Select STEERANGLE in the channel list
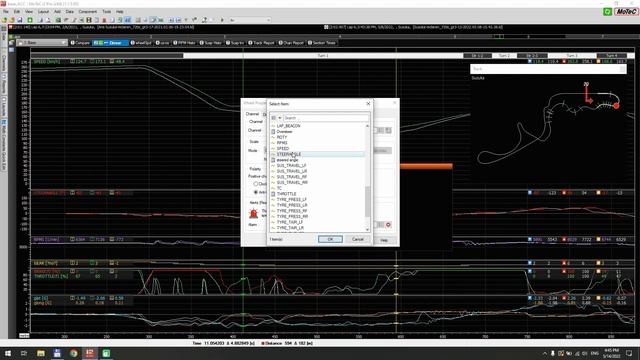This screenshot has width=640, height=360. click(289, 154)
